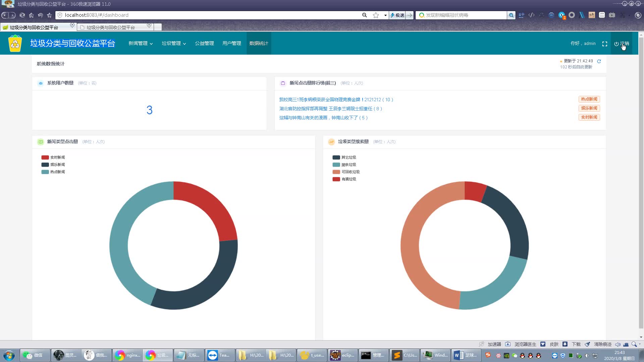Switch to the second 垃圾分类与回收公益平台 tab
The height and width of the screenshot is (362, 644).
[115, 27]
